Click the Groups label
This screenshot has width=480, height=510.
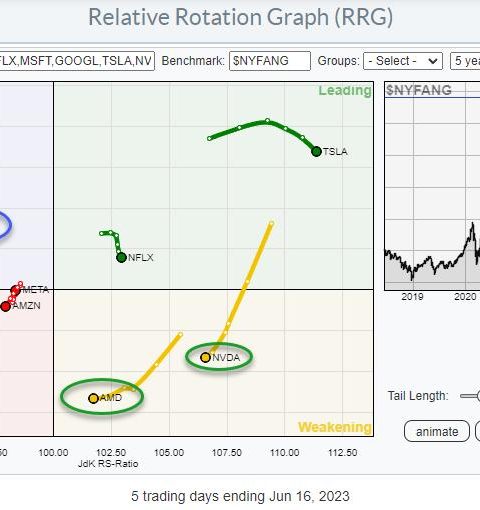point(338,61)
